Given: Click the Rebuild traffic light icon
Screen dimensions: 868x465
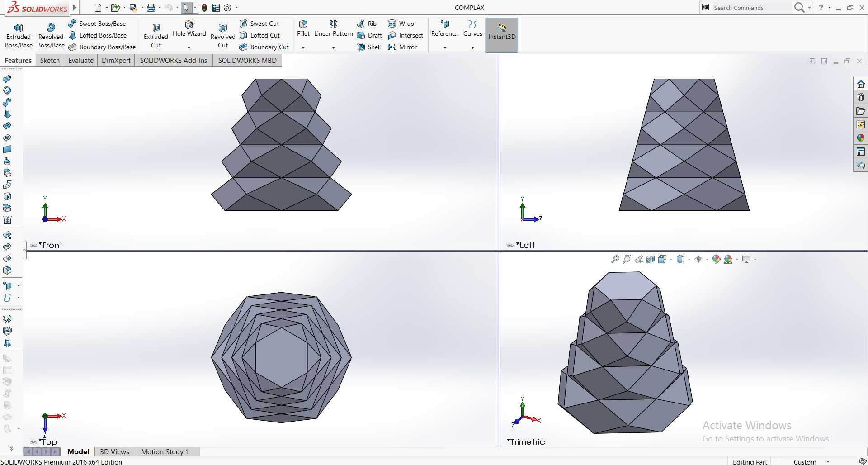Looking at the screenshot, I should [x=204, y=8].
